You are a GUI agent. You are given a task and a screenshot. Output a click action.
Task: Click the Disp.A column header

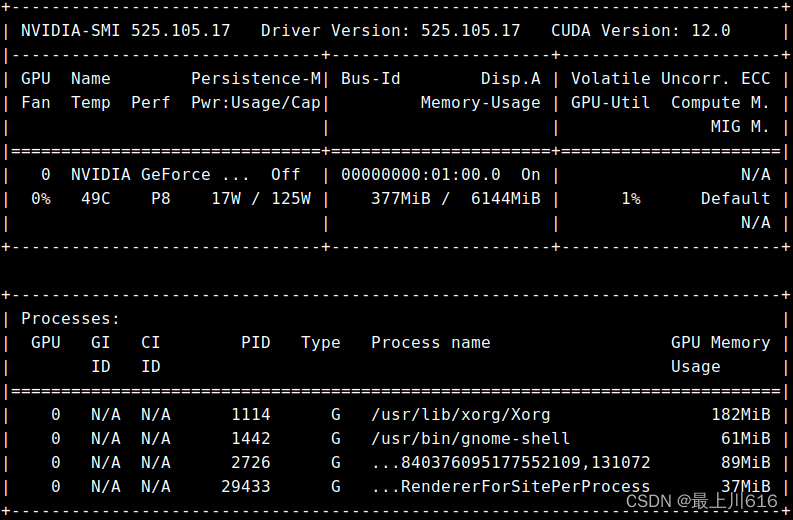pyautogui.click(x=511, y=78)
